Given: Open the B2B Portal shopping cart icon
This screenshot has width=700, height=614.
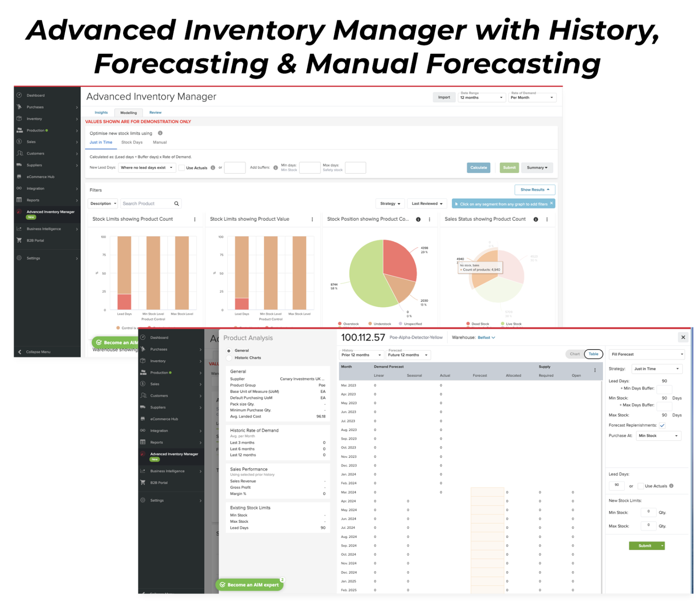Looking at the screenshot, I should pyautogui.click(x=19, y=240).
